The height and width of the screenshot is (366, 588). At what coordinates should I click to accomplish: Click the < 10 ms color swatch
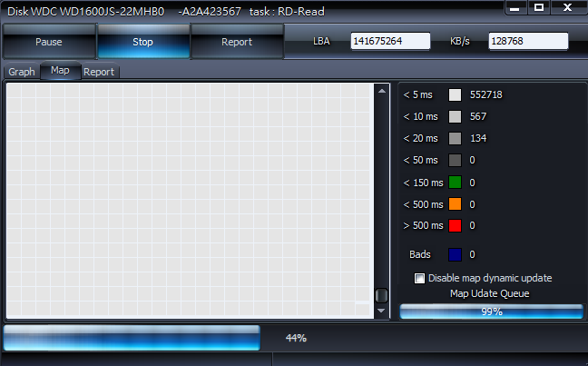tap(455, 116)
